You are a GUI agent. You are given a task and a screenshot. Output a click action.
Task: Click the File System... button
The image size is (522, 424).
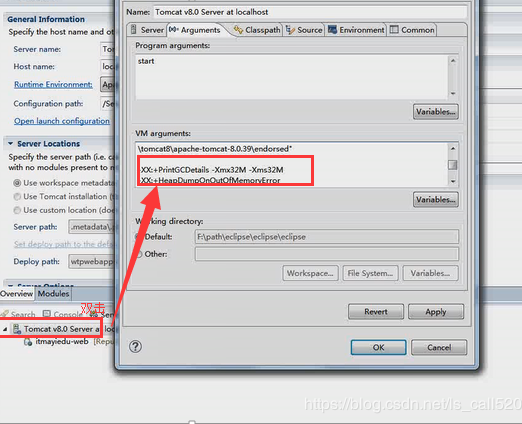pyautogui.click(x=370, y=273)
